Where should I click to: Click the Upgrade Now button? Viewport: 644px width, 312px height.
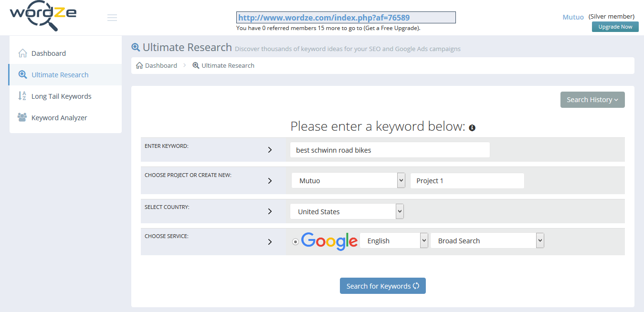tap(615, 27)
